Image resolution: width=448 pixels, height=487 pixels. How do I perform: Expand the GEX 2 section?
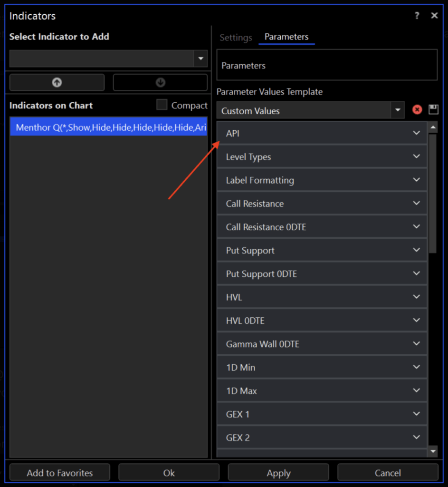pos(322,437)
